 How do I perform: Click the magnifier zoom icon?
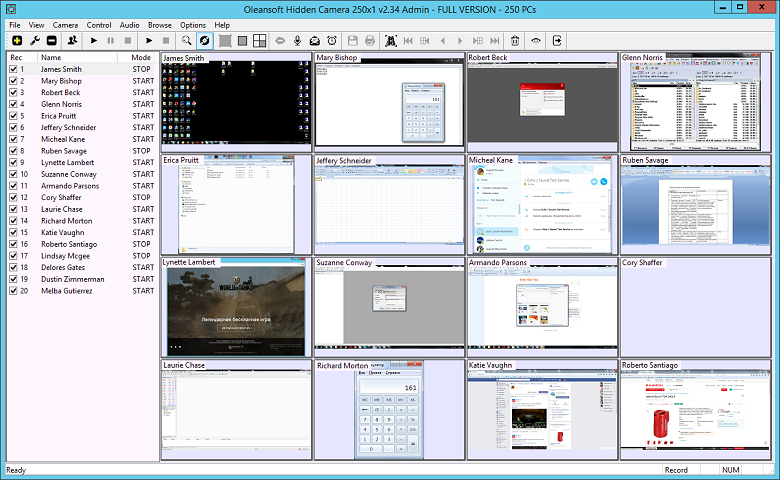pyautogui.click(x=187, y=41)
